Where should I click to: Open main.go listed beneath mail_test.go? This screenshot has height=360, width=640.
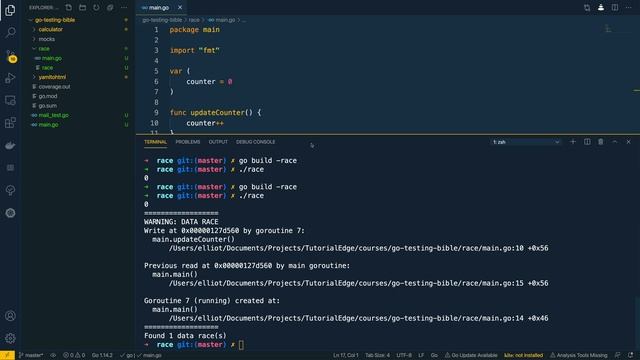tap(48, 125)
